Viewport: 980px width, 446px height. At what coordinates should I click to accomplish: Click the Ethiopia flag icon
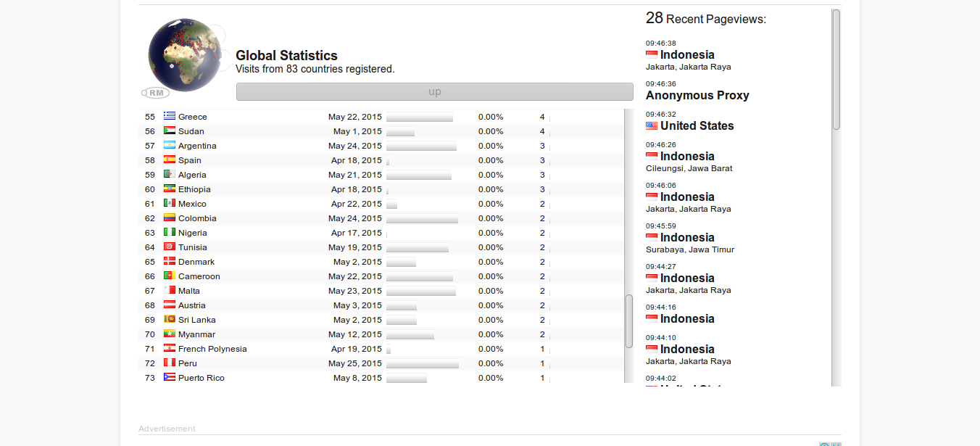[x=170, y=189]
